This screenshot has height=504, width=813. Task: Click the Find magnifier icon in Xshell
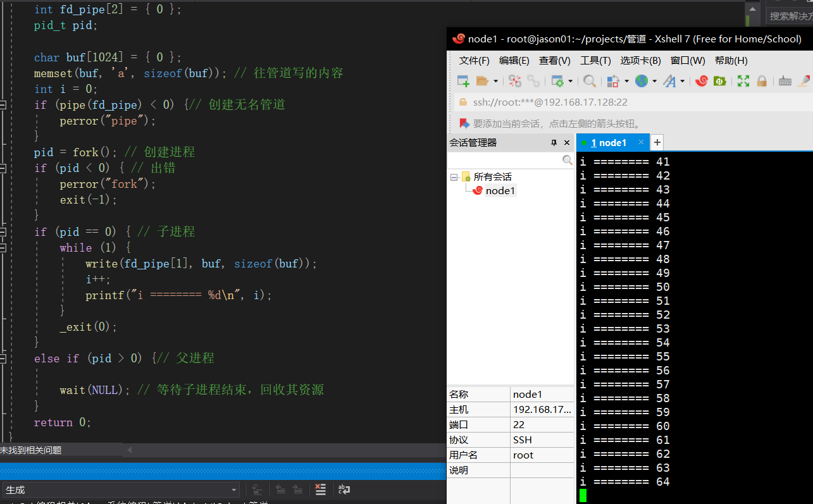click(590, 81)
